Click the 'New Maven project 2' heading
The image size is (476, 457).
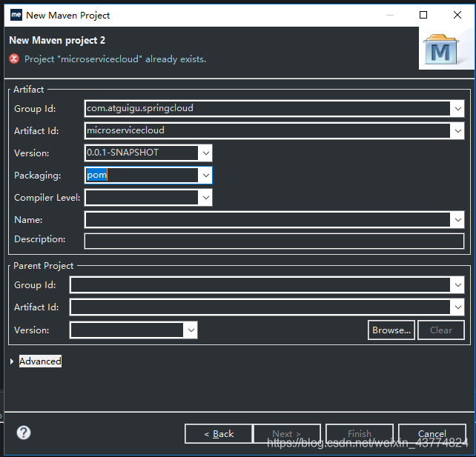(57, 40)
